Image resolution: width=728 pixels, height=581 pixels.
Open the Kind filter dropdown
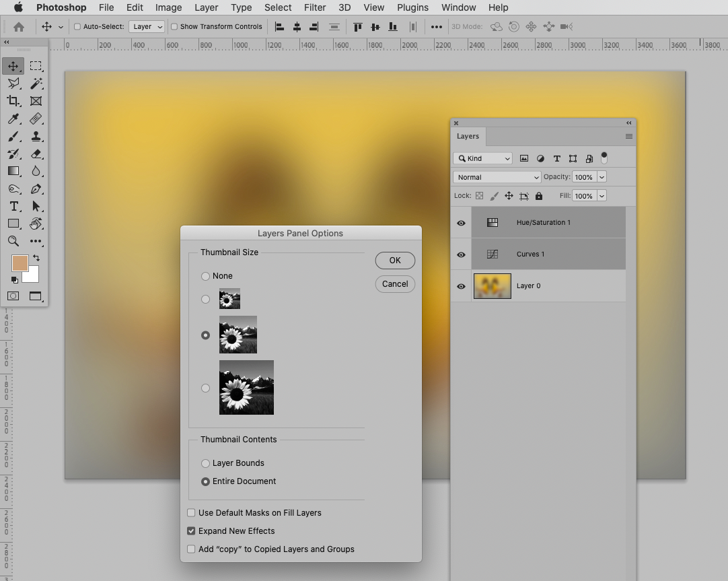[482, 158]
